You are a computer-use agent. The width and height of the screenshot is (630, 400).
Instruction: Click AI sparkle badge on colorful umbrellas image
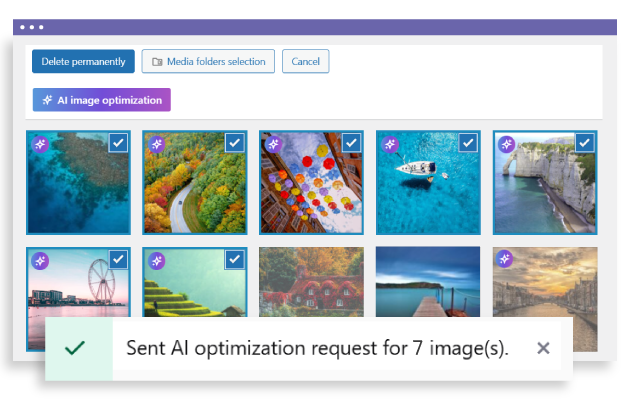pyautogui.click(x=274, y=144)
